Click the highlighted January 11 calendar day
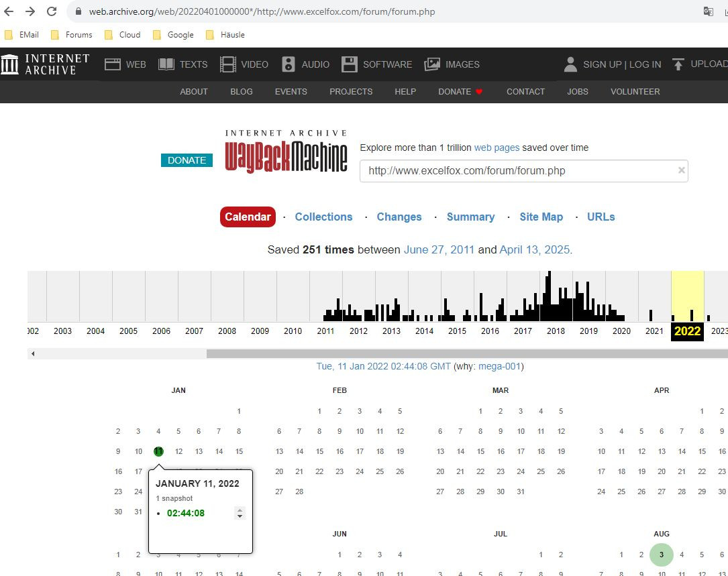The image size is (728, 576). tap(158, 451)
